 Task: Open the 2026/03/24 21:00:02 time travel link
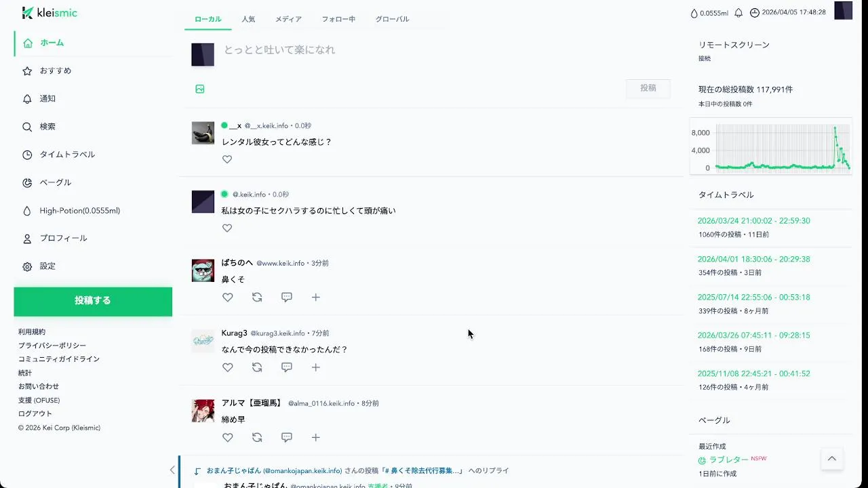pyautogui.click(x=753, y=221)
